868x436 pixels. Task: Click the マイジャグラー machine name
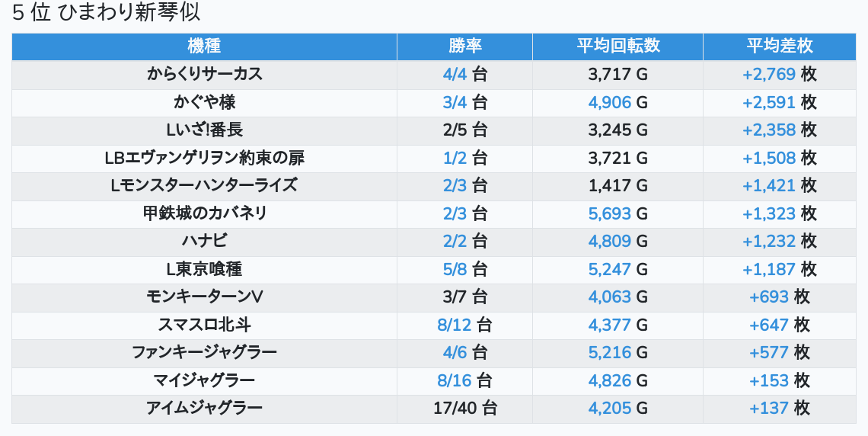coord(204,380)
